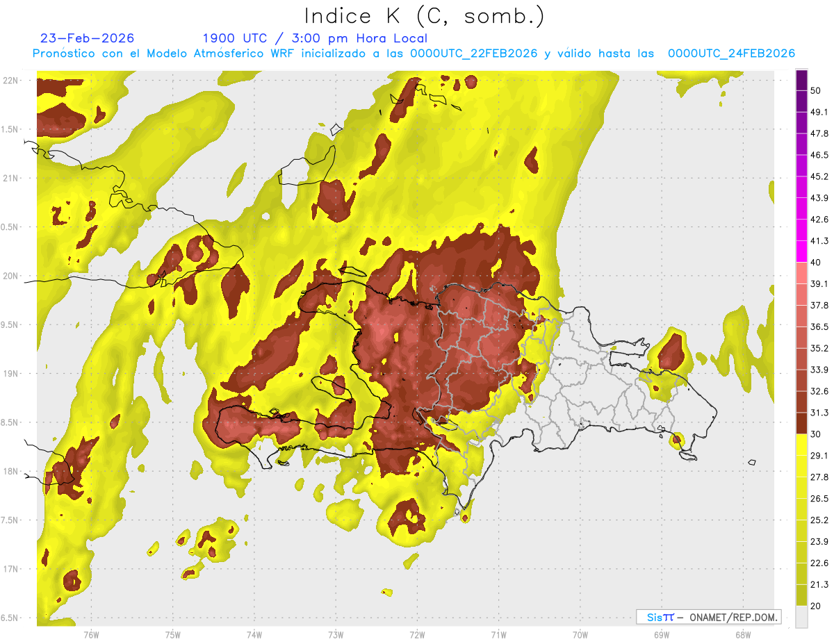Image resolution: width=834 pixels, height=644 pixels.
Task: Click the colorbar label '40'
Action: [x=817, y=262]
